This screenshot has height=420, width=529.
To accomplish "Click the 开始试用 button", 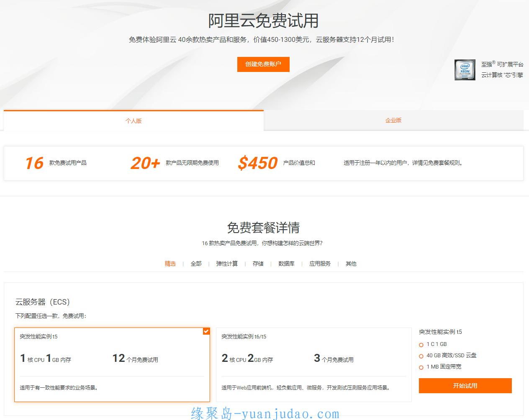I will click(x=465, y=386).
